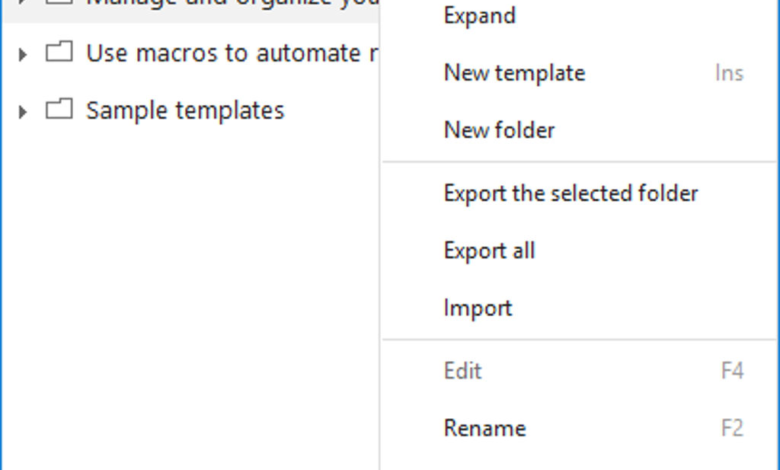The image size is (780, 470).
Task: Click the Ins shortcut hint beside New template
Action: [x=729, y=73]
